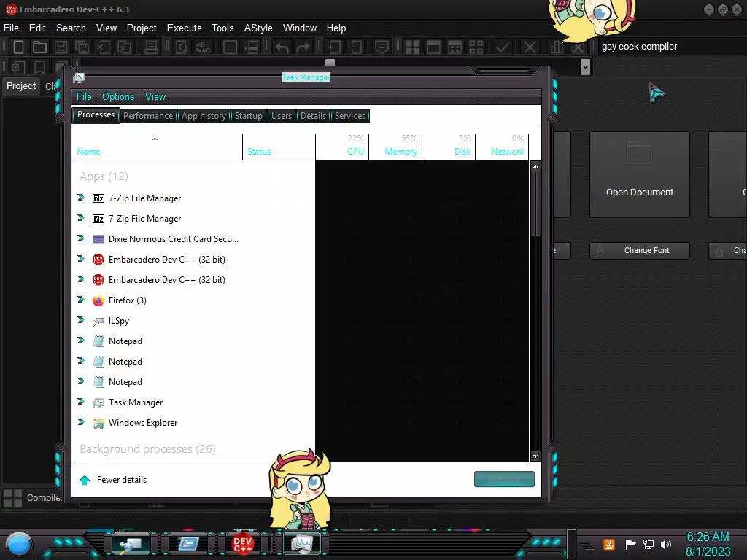Click the orange Java icon in system tray
This screenshot has height=560, width=747.
tap(609, 544)
